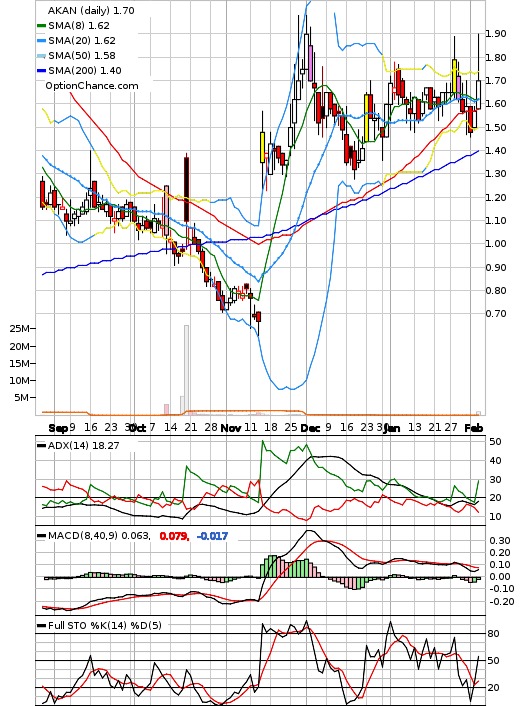Click the 80 level on stochastic axis
526x706 pixels.
pos(493,634)
